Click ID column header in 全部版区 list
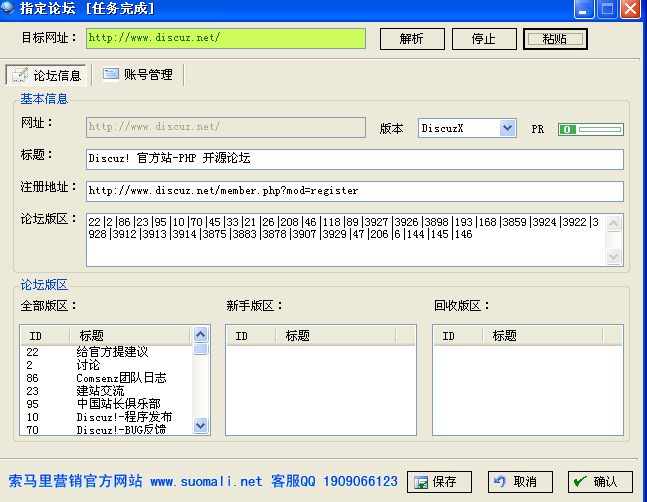647x502 pixels. click(x=45, y=336)
